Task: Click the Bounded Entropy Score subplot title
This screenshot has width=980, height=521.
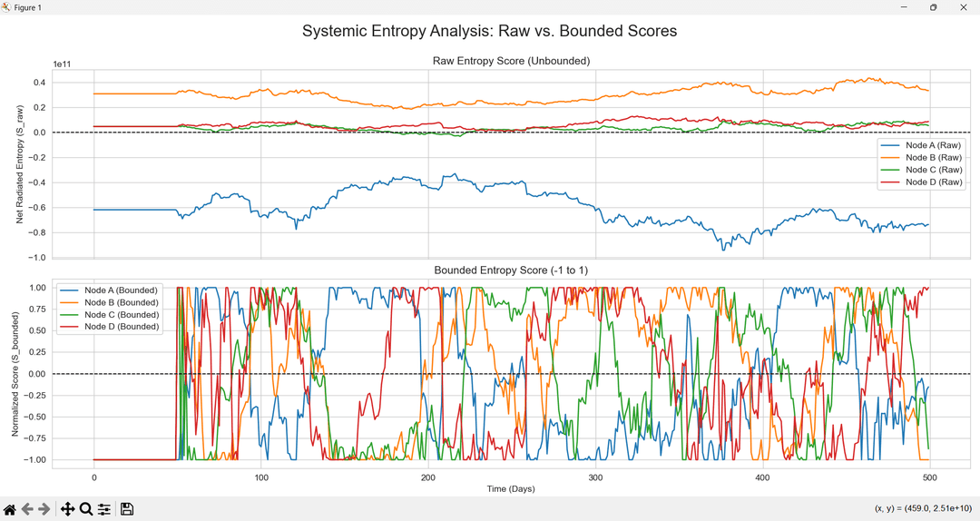Action: coord(511,270)
